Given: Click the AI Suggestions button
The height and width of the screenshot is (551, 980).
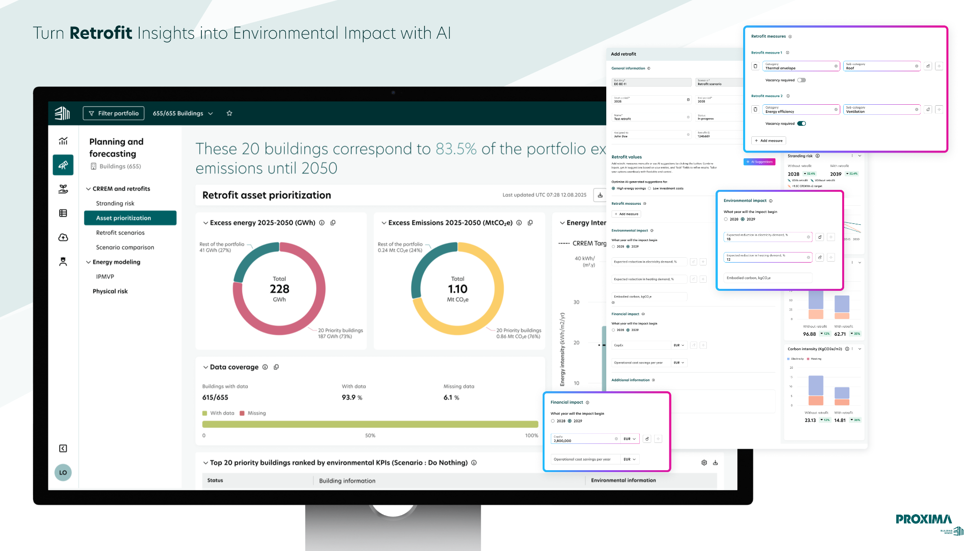Looking at the screenshot, I should pos(759,162).
